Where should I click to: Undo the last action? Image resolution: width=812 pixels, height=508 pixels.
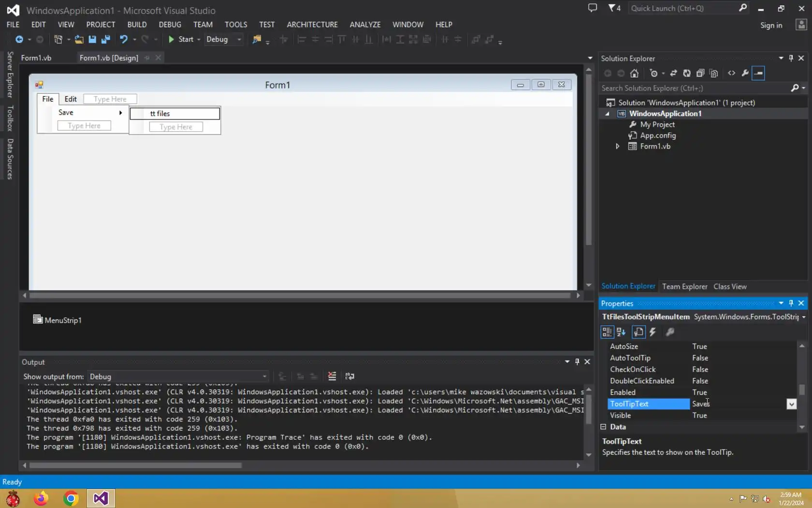coord(124,39)
